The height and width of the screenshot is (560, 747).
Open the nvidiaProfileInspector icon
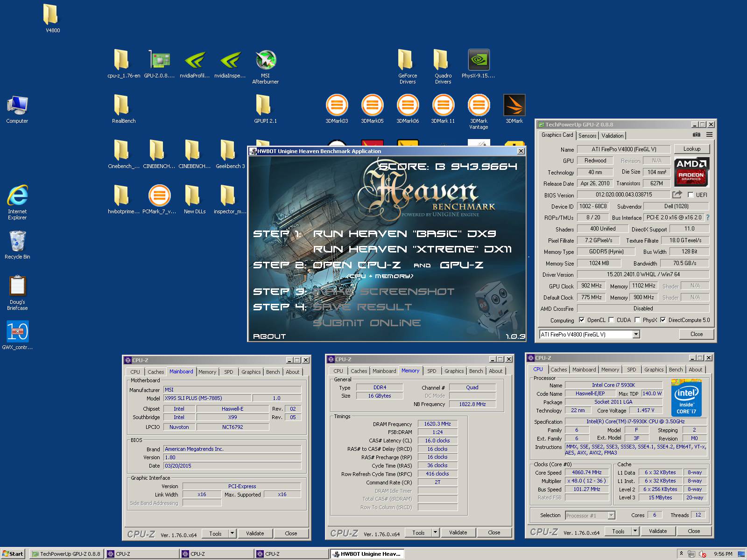pyautogui.click(x=195, y=63)
